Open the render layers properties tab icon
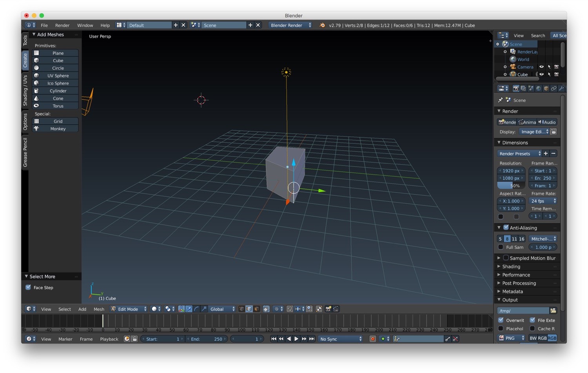This screenshot has height=373, width=588. click(x=523, y=89)
